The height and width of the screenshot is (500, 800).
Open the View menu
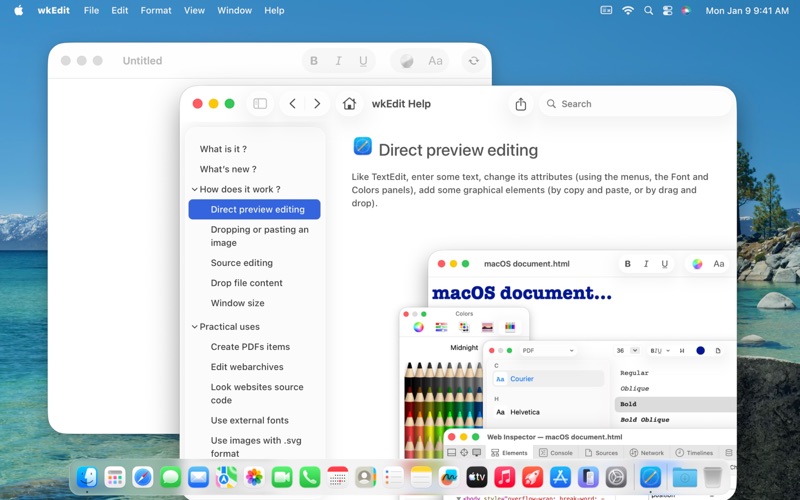(x=194, y=10)
